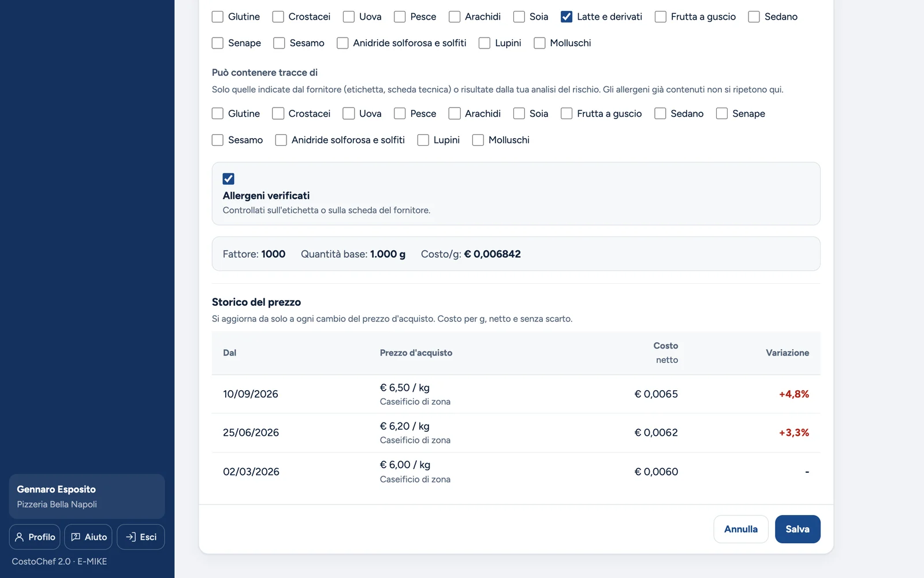
Task: Open the Aiuto help button
Action: tap(88, 537)
